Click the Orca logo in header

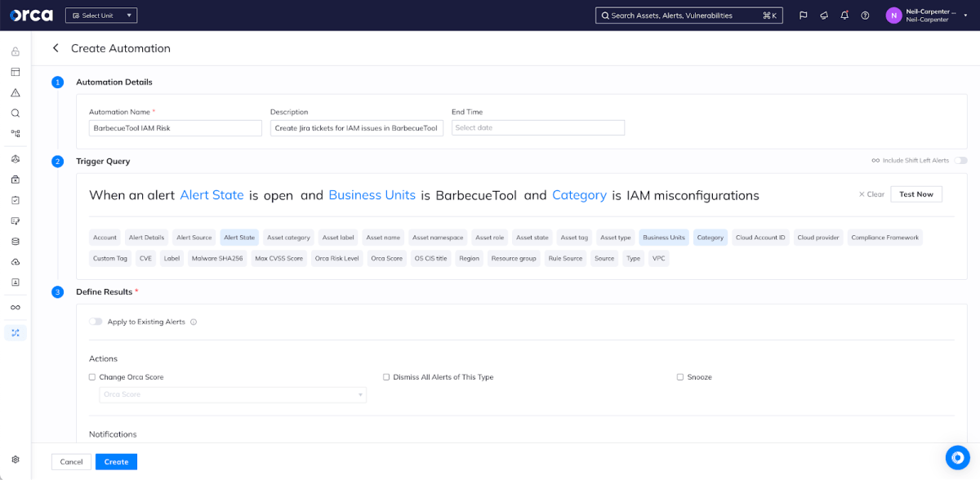[x=32, y=15]
